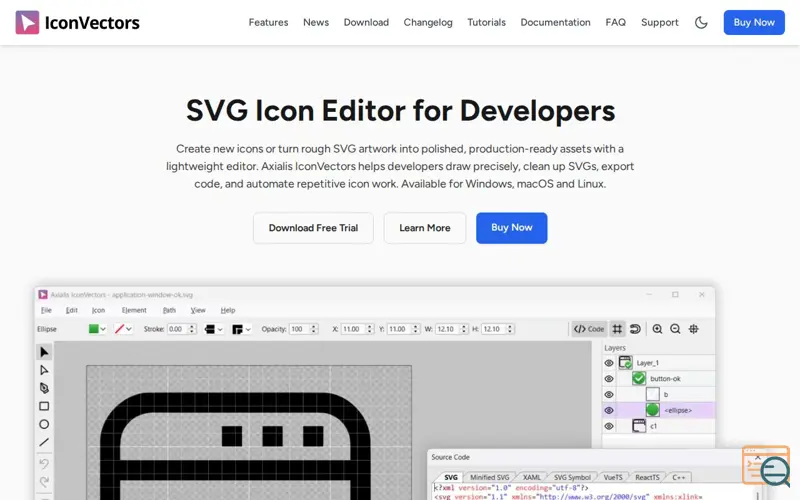800x500 pixels.
Task: Switch to the Minified SVG tab
Action: tap(490, 478)
